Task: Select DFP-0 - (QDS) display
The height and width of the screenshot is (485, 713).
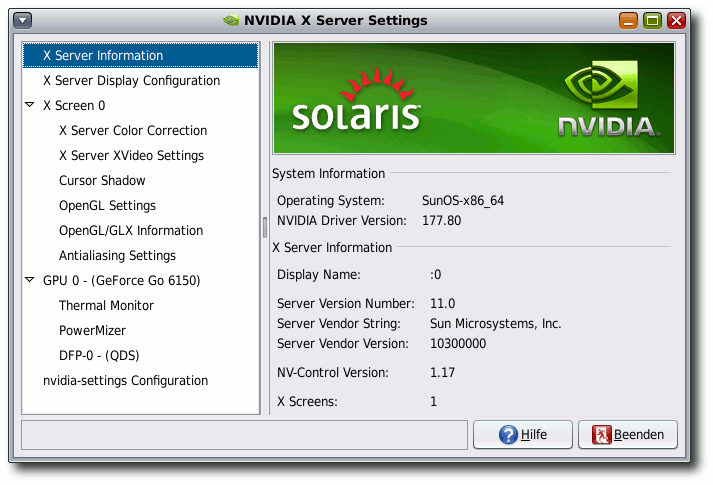Action: coord(99,355)
